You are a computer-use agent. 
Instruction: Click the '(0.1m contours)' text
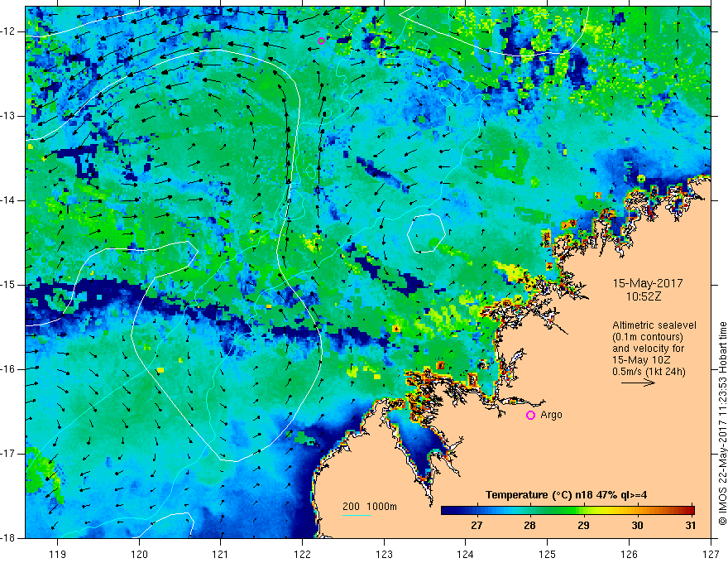pos(648,337)
